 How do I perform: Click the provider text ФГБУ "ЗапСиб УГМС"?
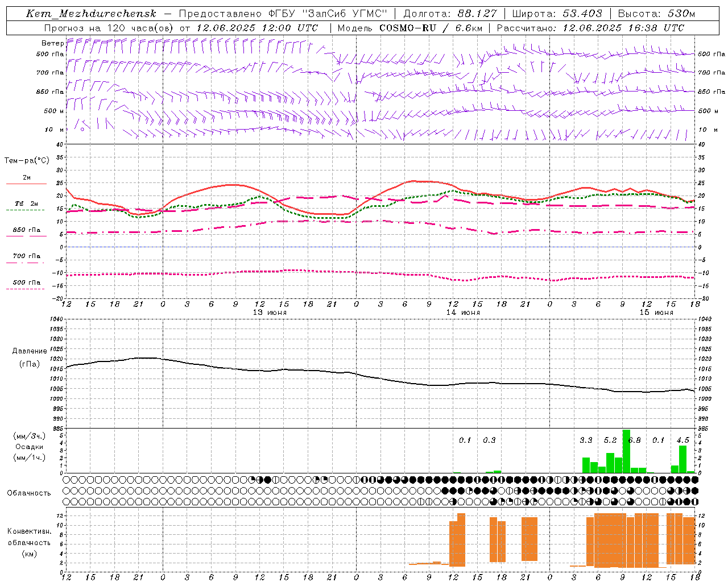click(x=327, y=14)
